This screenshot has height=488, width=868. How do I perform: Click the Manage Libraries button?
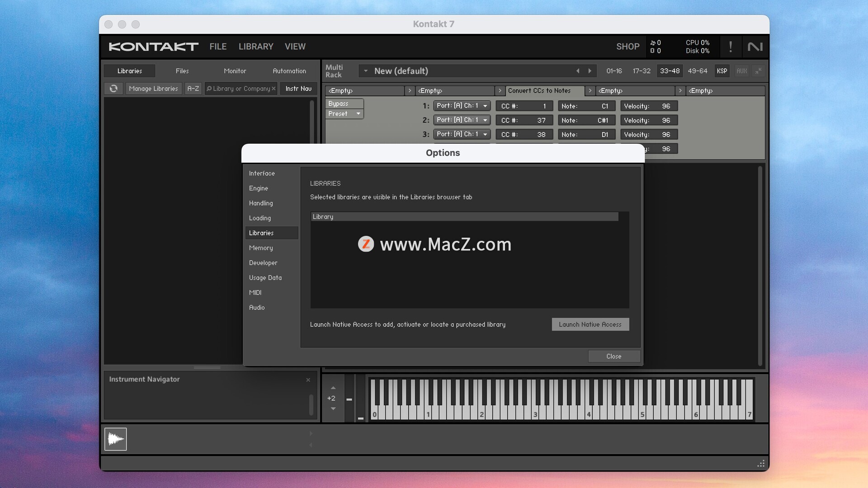pyautogui.click(x=153, y=89)
